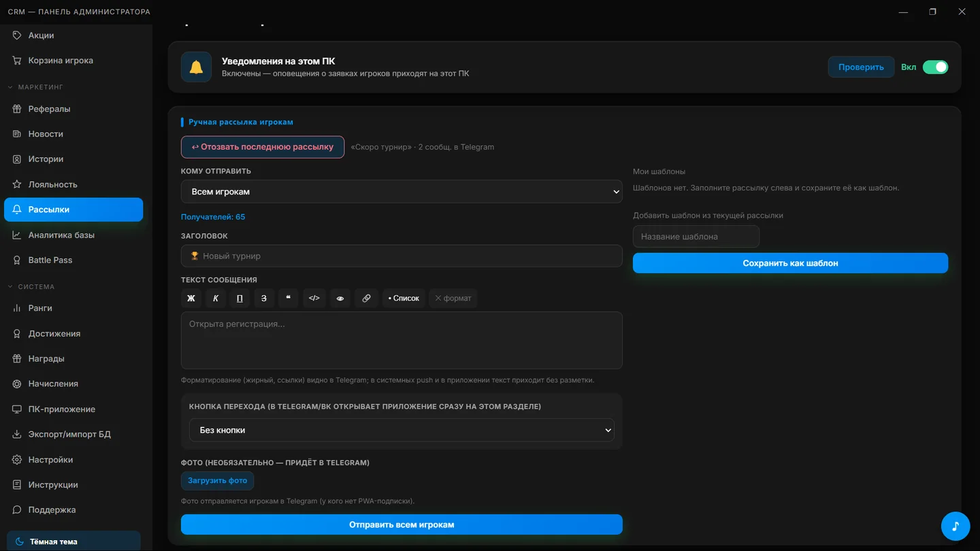The image size is (980, 551).
Task: Focus the Заголовок title input field
Action: (402, 256)
